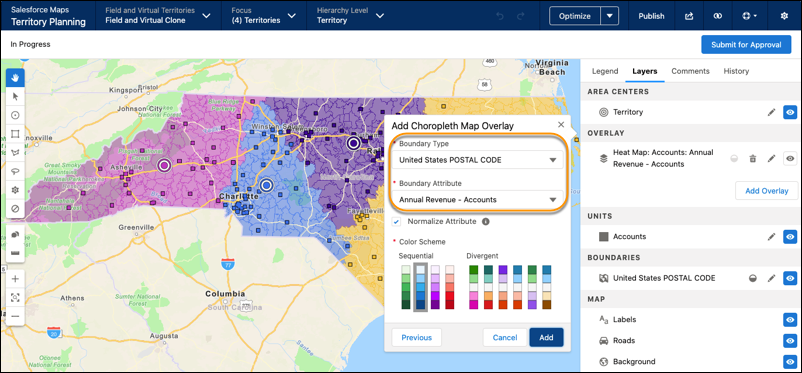Hide the POSTAL CODE boundaries layer
This screenshot has height=373, width=802.
point(791,278)
